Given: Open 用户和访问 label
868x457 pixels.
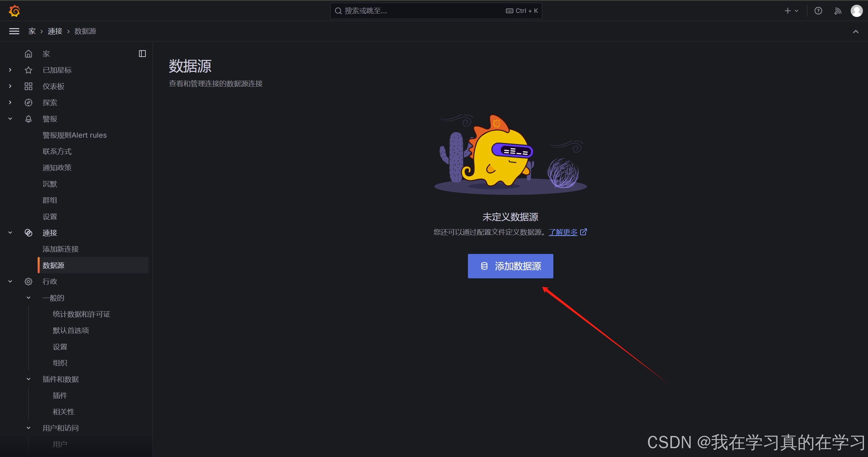Looking at the screenshot, I should [x=61, y=428].
